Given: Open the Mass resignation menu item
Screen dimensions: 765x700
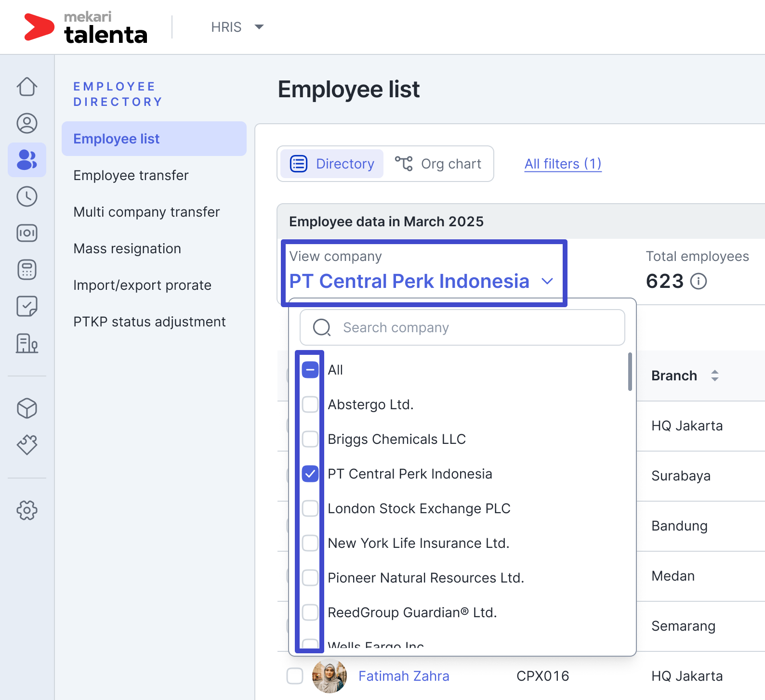Looking at the screenshot, I should pyautogui.click(x=127, y=248).
